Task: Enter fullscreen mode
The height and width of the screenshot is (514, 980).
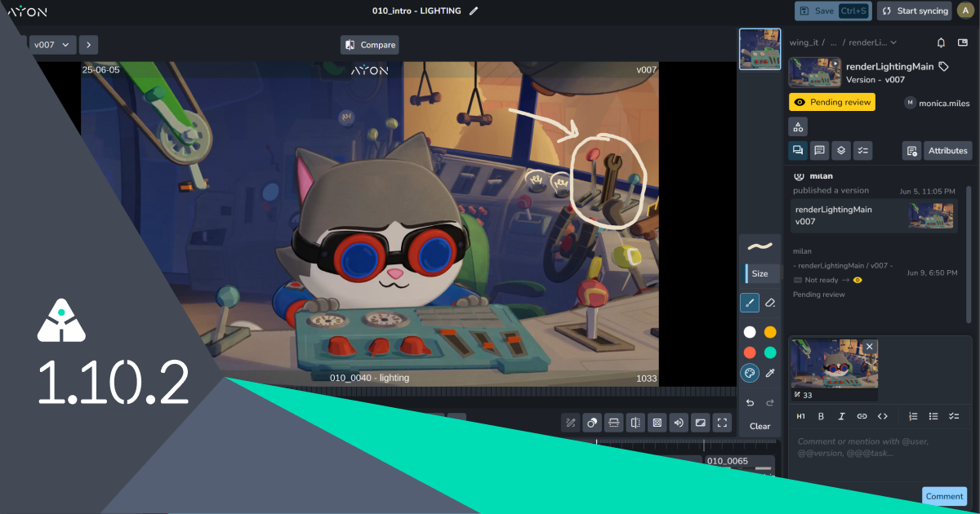Action: (722, 423)
